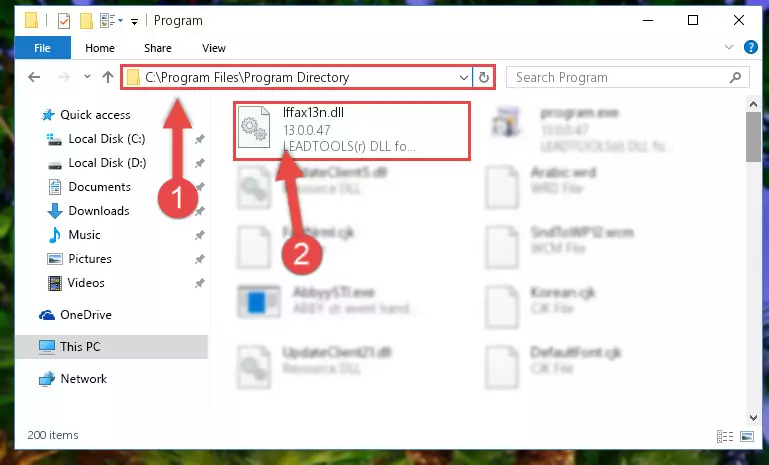The height and width of the screenshot is (465, 769).
Task: Open Documents in the sidebar
Action: pyautogui.click(x=100, y=187)
